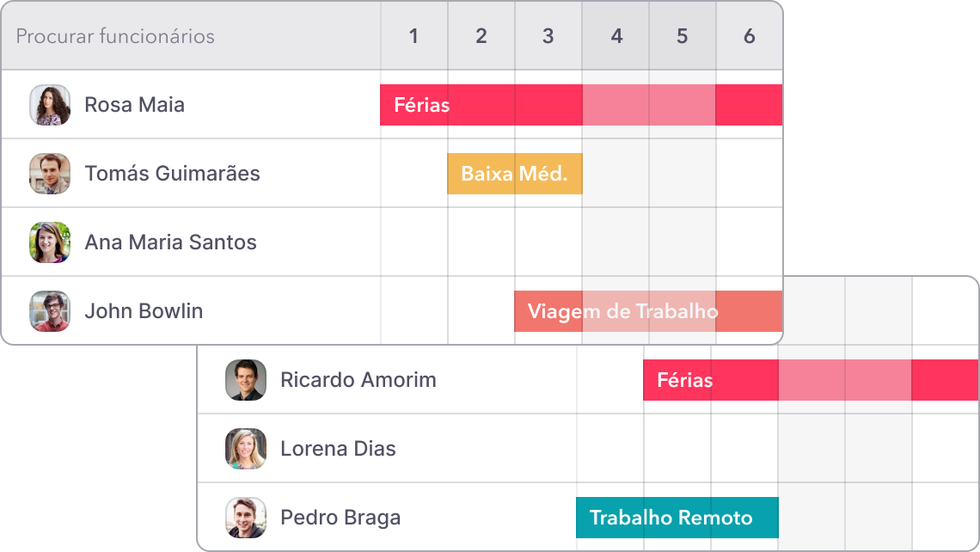Click Ricardo Amorim's avatar

[248, 379]
